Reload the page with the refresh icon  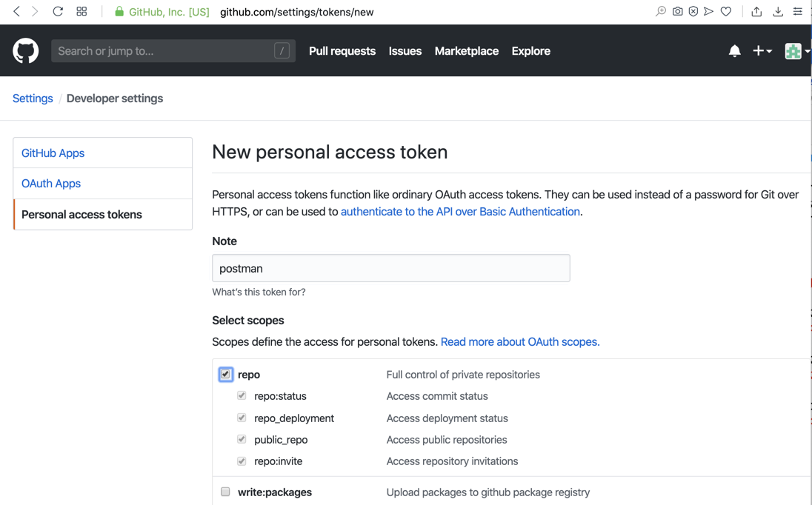click(58, 12)
